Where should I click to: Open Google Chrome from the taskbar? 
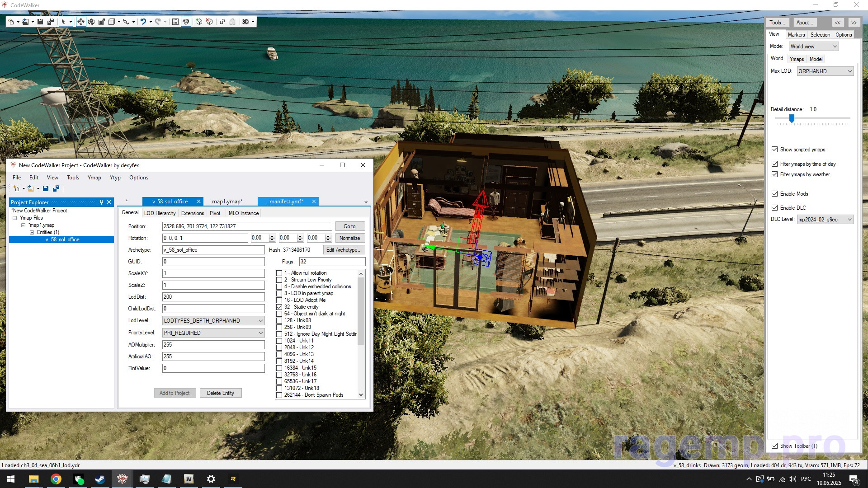click(56, 479)
